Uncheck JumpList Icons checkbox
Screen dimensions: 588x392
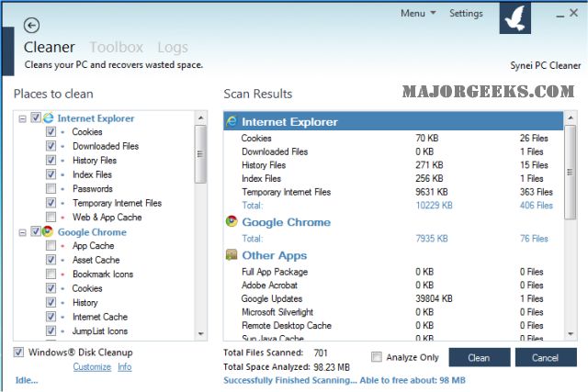click(x=51, y=331)
